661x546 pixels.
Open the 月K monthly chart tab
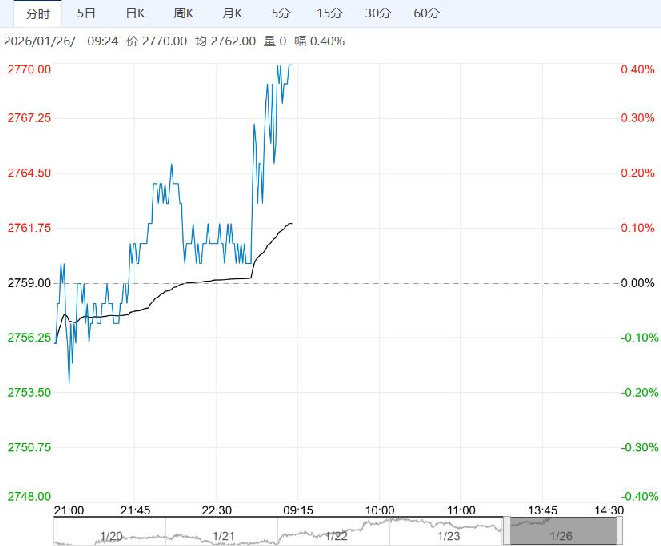[232, 13]
